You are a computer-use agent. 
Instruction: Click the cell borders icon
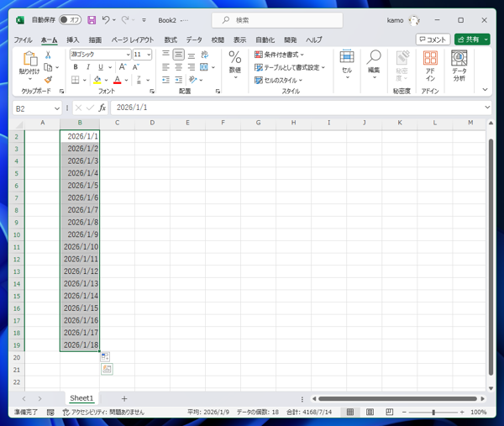pyautogui.click(x=75, y=80)
